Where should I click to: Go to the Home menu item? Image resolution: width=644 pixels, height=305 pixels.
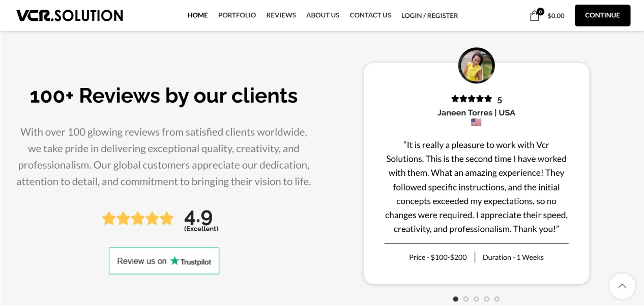(x=197, y=15)
